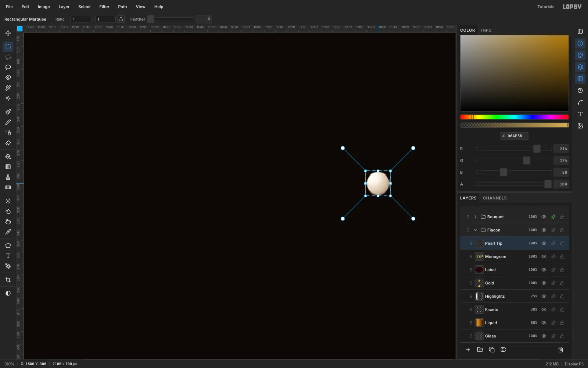Lock the Highlights layer

pos(562,296)
